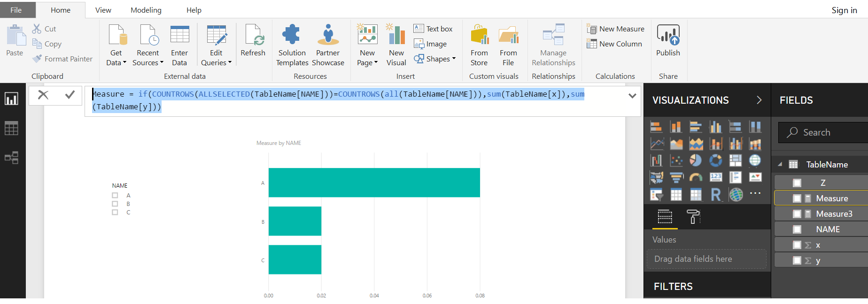Select the KPI visual
This screenshot has height=304, width=868.
755,177
